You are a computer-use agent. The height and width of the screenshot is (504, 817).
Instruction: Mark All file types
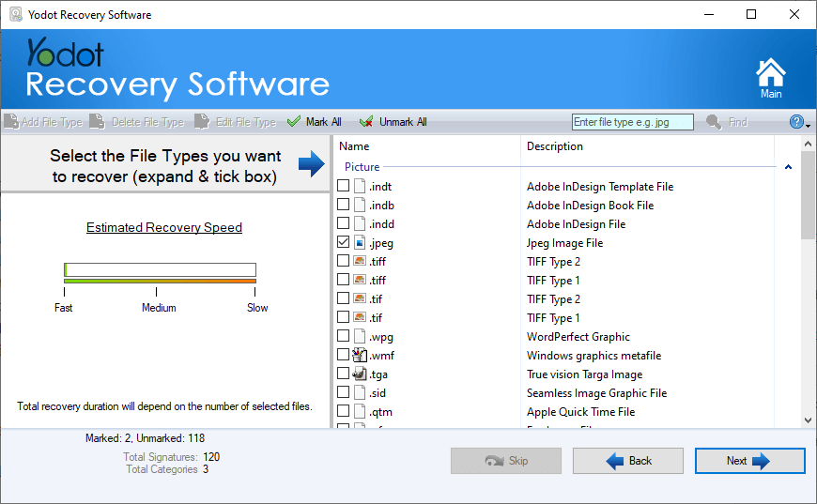315,122
